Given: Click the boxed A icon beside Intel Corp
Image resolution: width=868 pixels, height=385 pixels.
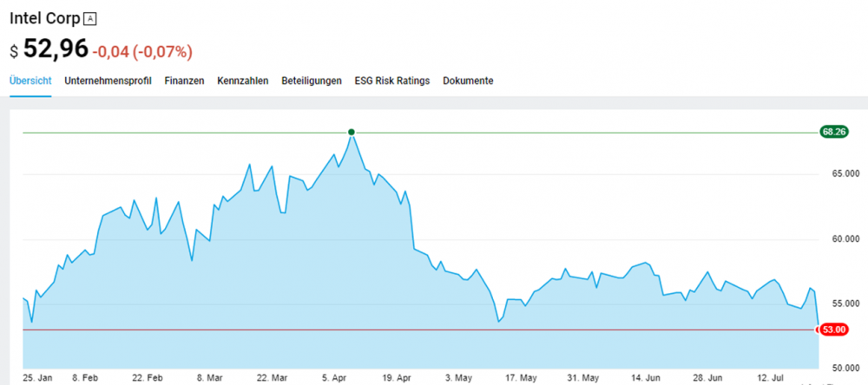Looking at the screenshot, I should 89,18.
